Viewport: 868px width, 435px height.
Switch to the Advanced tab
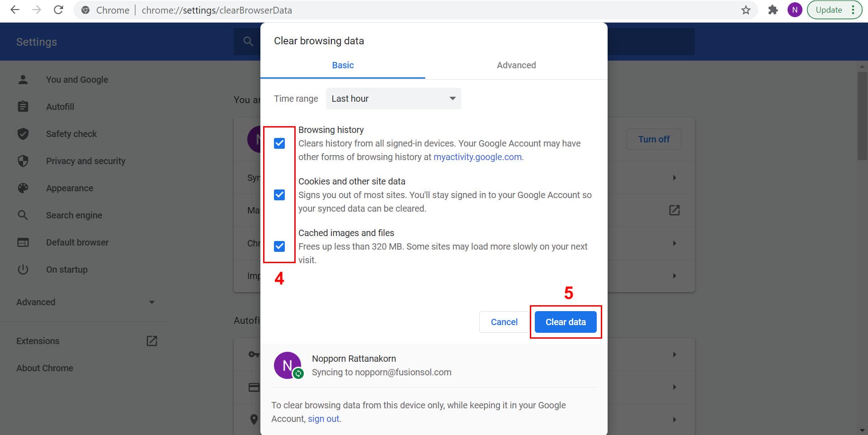(516, 65)
